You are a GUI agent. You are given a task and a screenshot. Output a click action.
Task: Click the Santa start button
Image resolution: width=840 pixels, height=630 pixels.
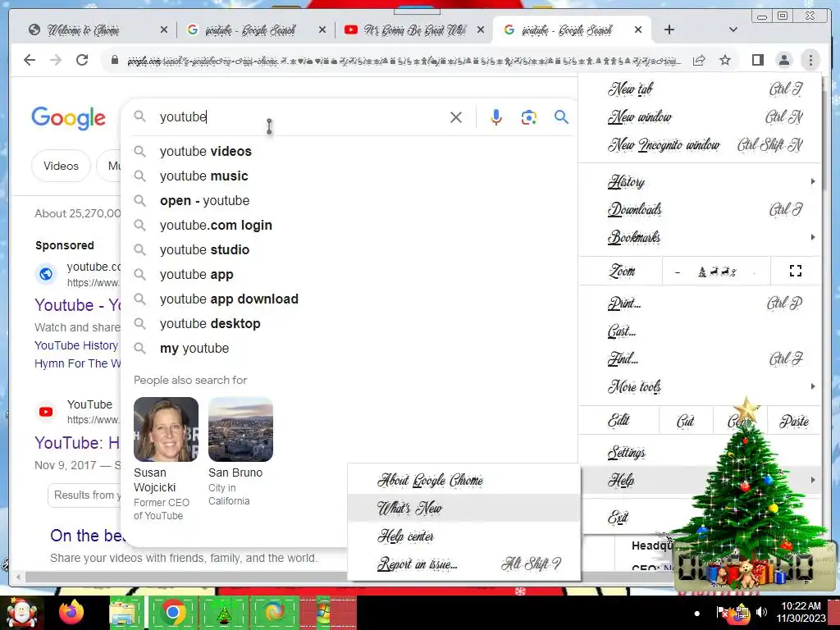click(x=21, y=613)
